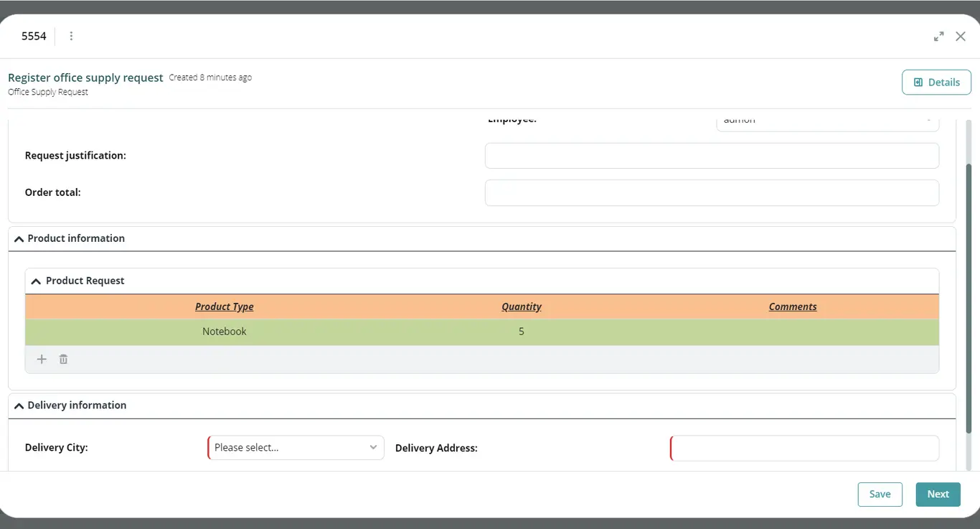The image size is (980, 529).
Task: Open the Delivery City dropdown
Action: coord(296,448)
